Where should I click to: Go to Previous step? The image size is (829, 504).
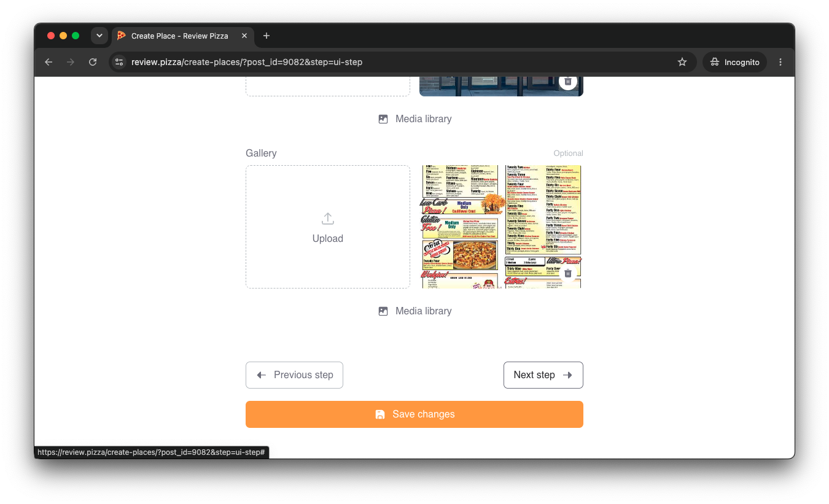[294, 375]
